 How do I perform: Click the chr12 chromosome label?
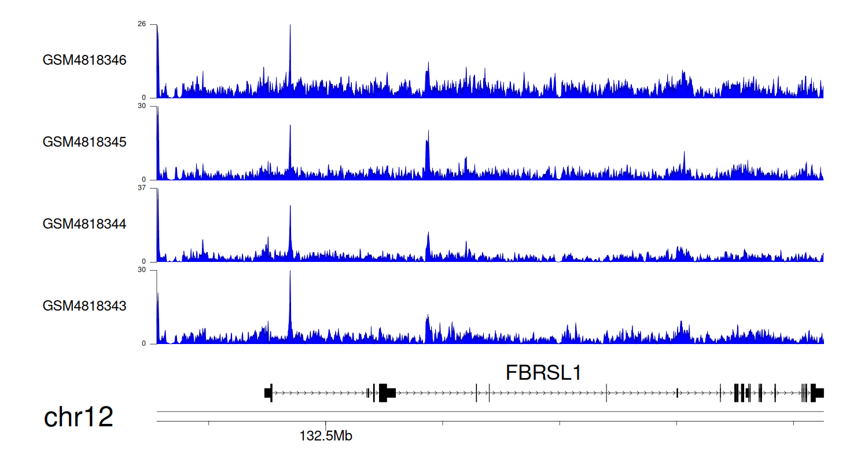(79, 417)
